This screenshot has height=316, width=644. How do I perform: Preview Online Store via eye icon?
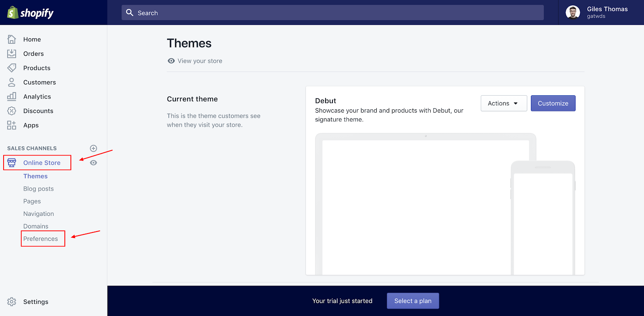[93, 163]
